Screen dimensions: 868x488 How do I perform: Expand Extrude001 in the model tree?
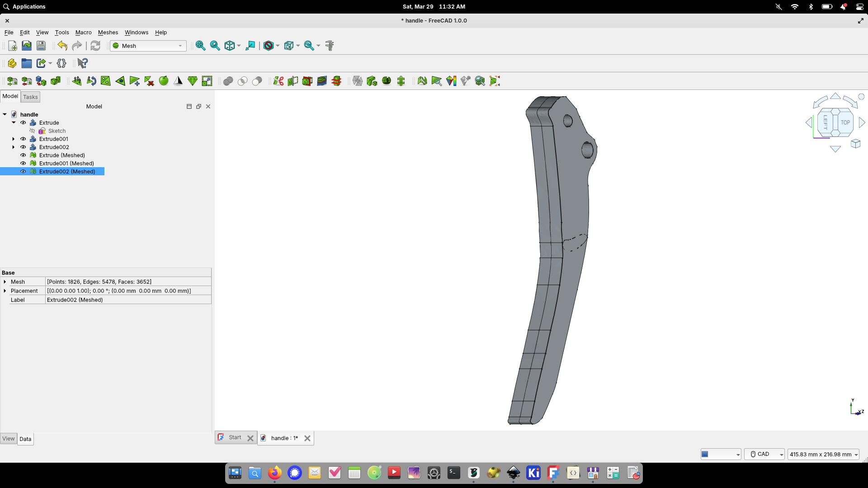(13, 139)
